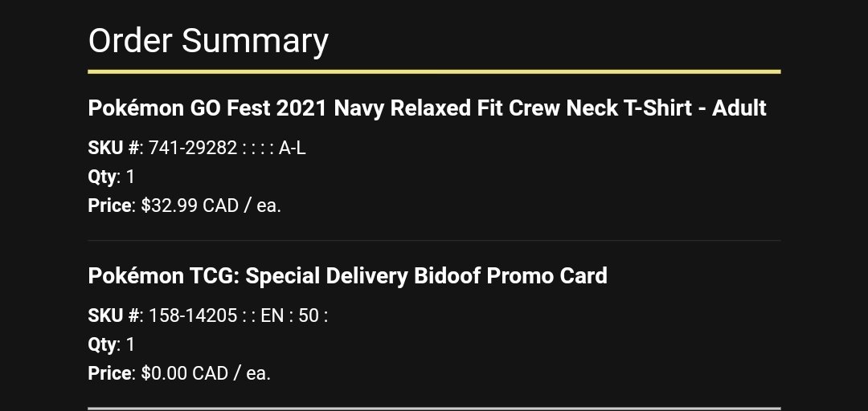Image resolution: width=868 pixels, height=411 pixels.
Task: Open the Bidoof Promo Card title
Action: 348,275
